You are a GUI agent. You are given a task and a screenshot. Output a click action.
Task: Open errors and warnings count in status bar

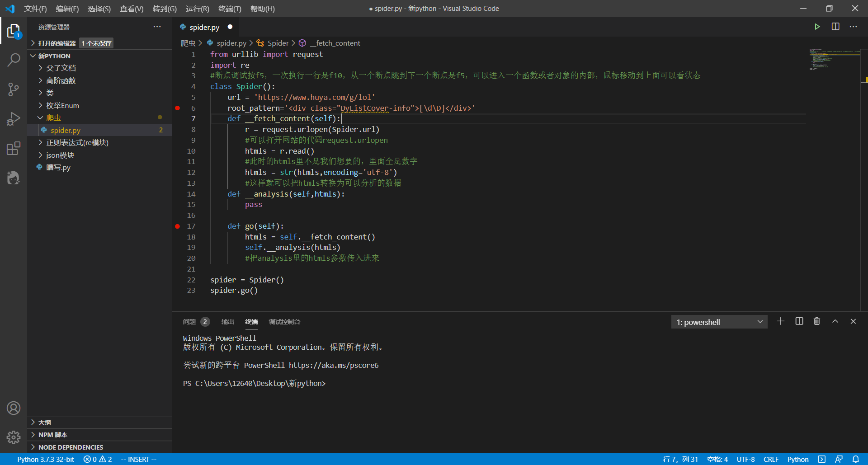coord(98,459)
